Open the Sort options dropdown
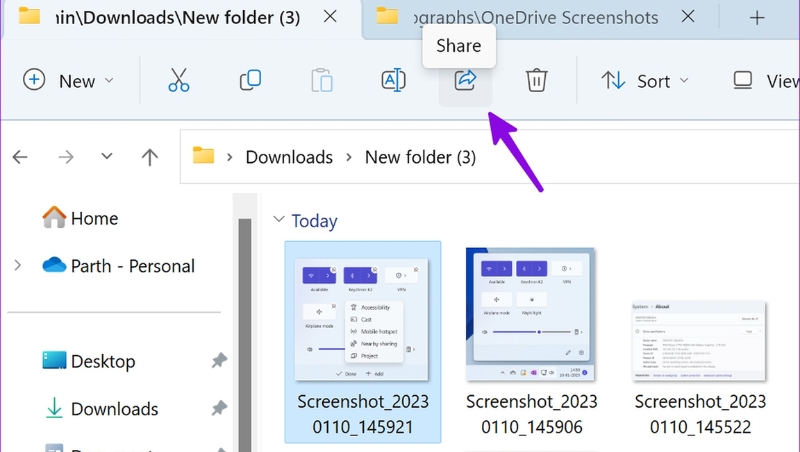The width and height of the screenshot is (800, 452). pos(645,81)
